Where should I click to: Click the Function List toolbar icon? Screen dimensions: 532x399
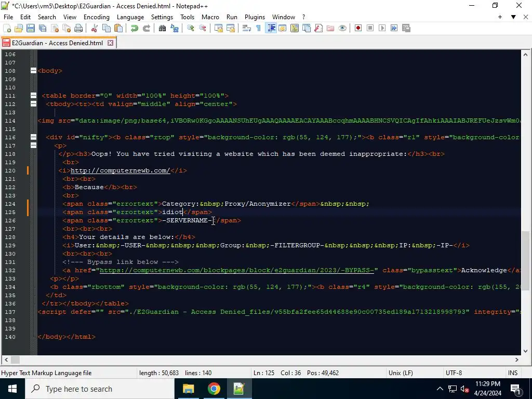click(x=318, y=28)
